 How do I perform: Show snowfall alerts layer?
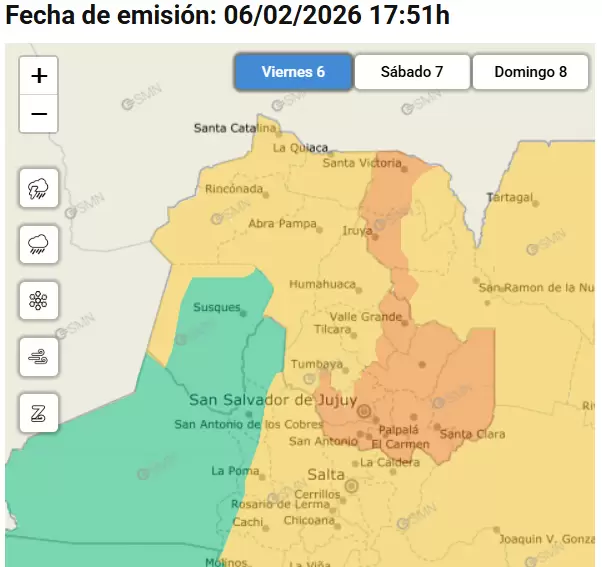tap(39, 301)
